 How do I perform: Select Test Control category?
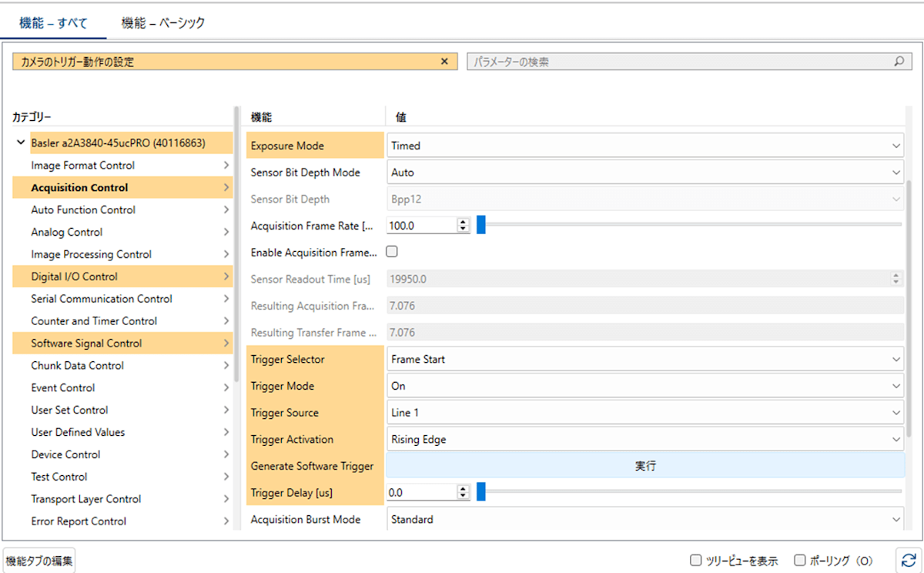tap(122, 477)
